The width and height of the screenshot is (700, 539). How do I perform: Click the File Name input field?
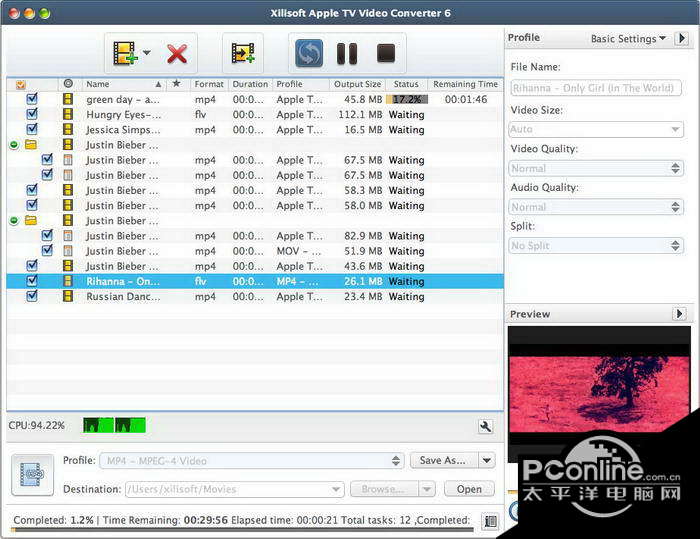point(596,88)
